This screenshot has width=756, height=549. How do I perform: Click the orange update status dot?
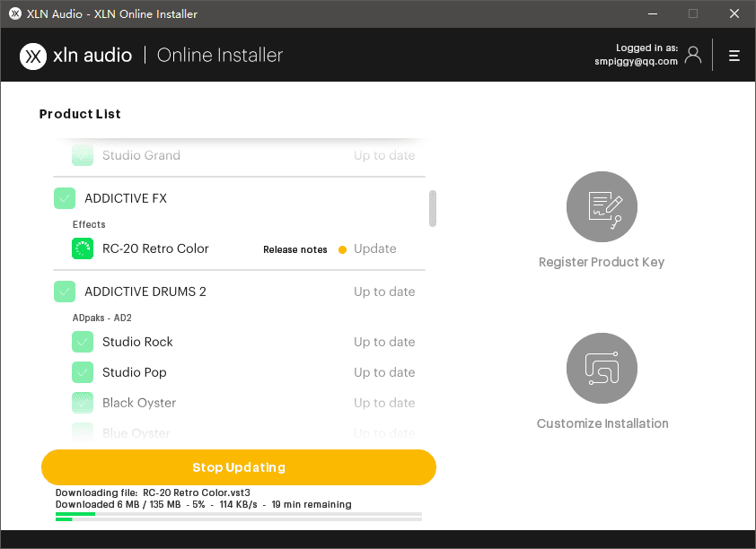click(342, 249)
